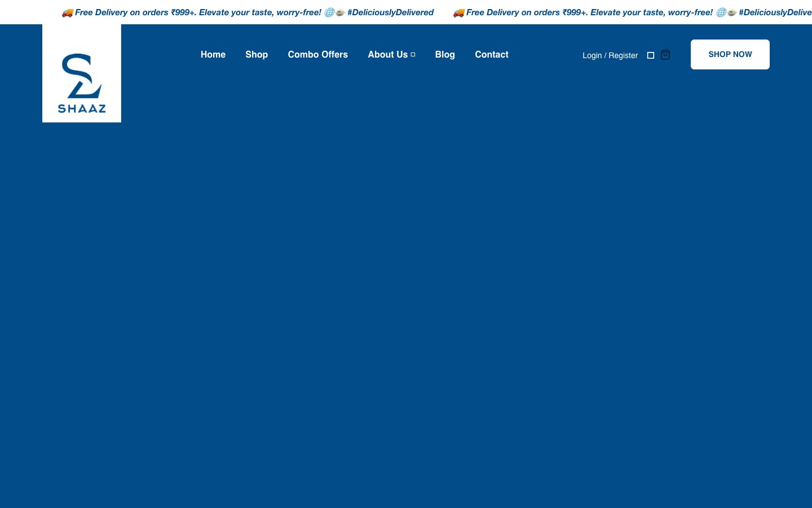The height and width of the screenshot is (508, 812).
Task: Click the first Free Delivery banner text
Action: [x=248, y=12]
